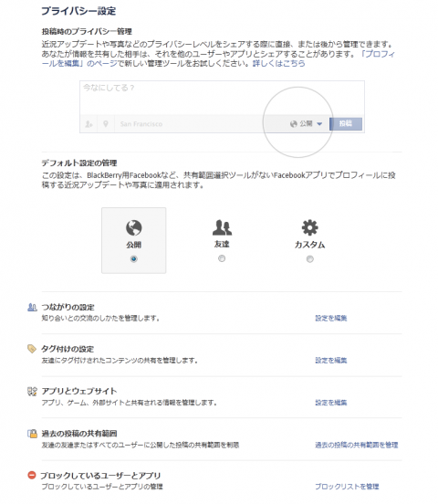Click the 投稿 post button

click(346, 124)
